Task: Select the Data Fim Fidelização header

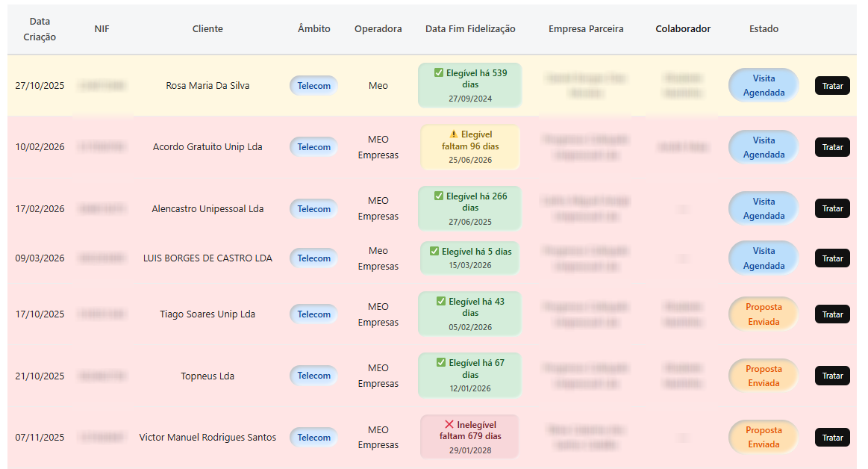Action: pos(470,29)
